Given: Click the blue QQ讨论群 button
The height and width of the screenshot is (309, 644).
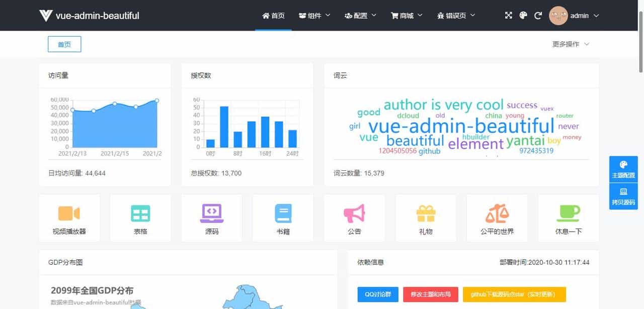Looking at the screenshot, I should pos(378,294).
